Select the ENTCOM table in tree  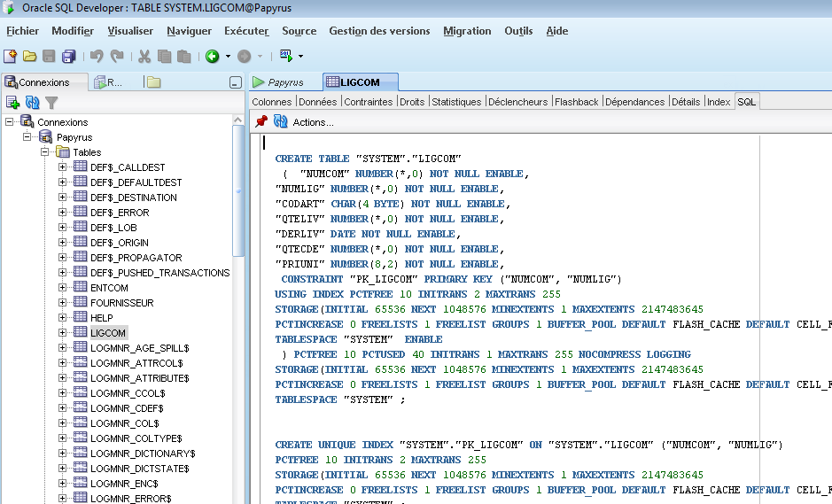tap(109, 288)
